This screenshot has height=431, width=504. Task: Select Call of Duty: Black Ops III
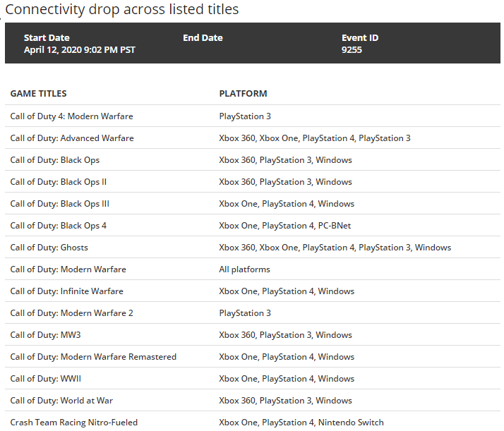[60, 204]
